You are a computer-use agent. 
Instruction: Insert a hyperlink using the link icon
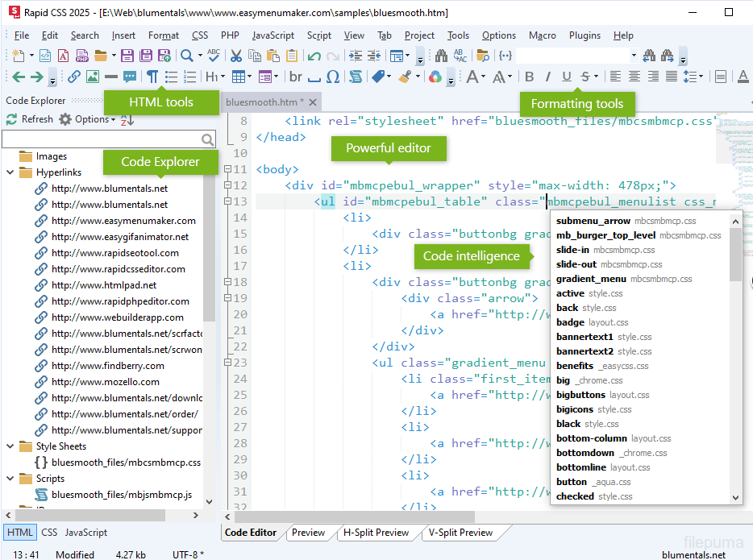click(74, 77)
